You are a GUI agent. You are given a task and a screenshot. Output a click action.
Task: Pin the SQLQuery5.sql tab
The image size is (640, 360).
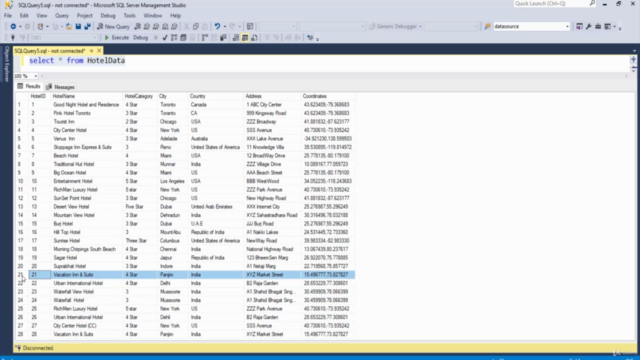pos(91,51)
